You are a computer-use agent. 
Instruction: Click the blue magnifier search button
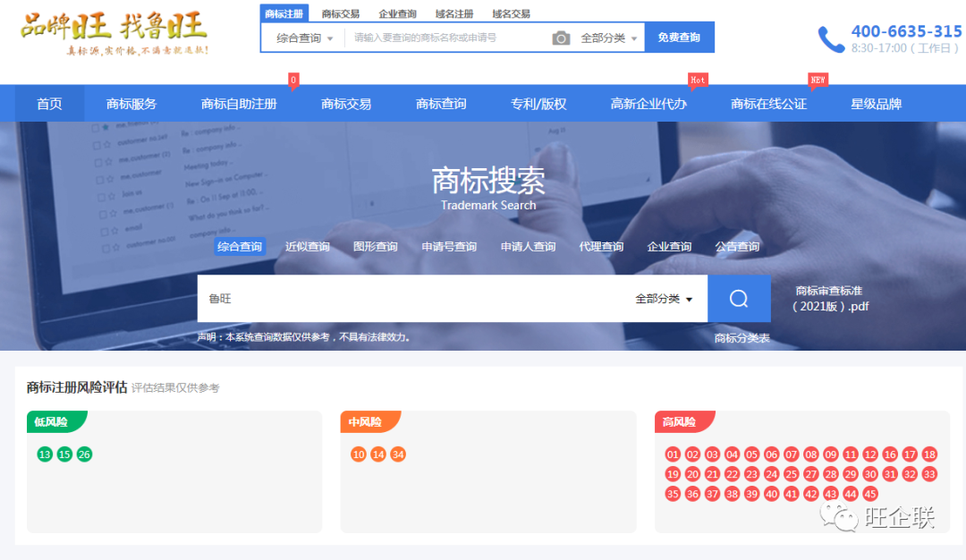[x=739, y=299]
